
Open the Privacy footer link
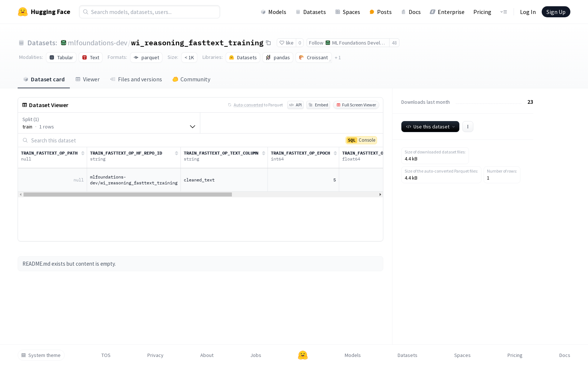[155, 355]
